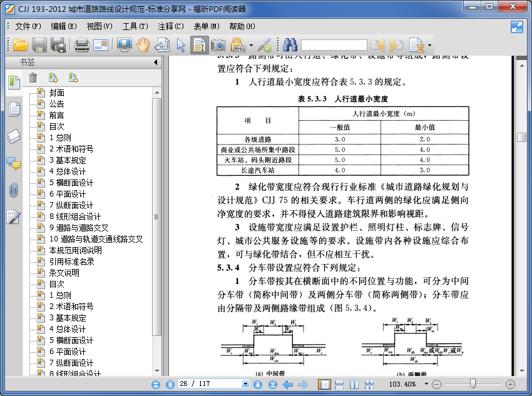Viewport: 532px width, 396px height.
Task: Switch to facing pages layout
Action: [354, 384]
